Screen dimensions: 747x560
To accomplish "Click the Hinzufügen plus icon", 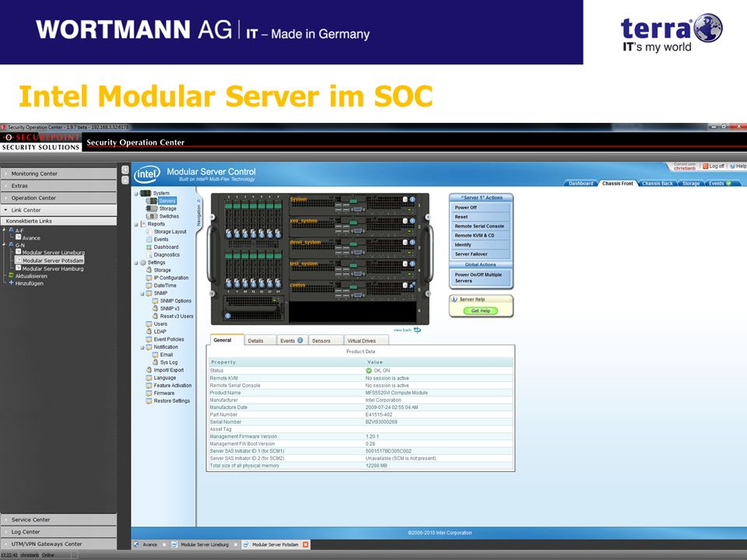I will pos(11,283).
